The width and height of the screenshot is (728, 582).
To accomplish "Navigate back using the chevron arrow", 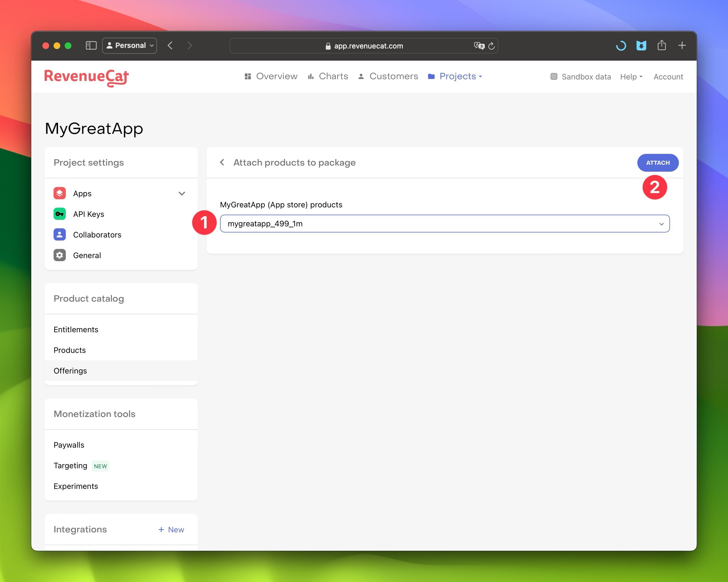I will (223, 163).
